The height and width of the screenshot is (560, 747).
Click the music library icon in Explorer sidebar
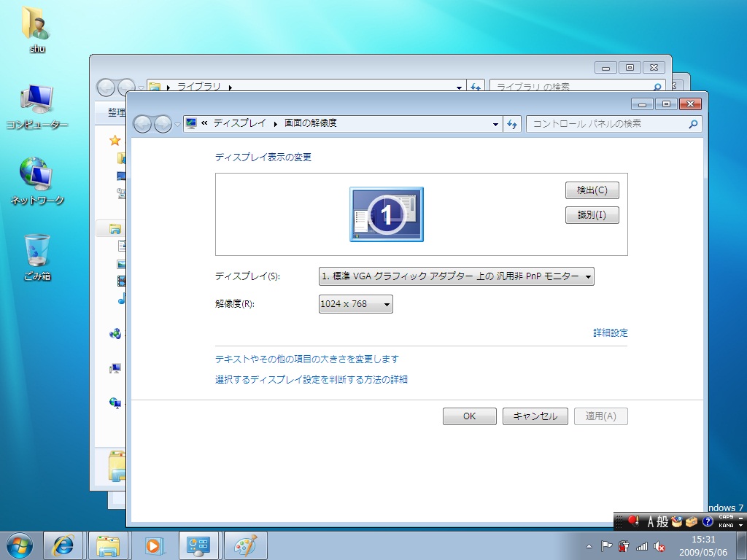122,298
